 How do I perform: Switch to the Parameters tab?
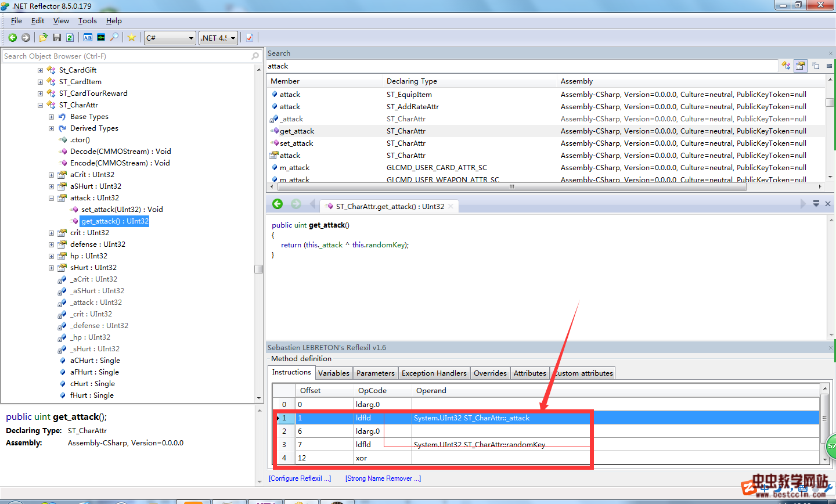376,373
